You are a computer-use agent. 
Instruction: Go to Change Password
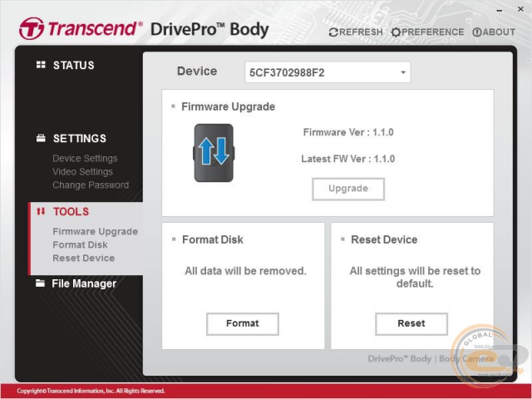[91, 185]
